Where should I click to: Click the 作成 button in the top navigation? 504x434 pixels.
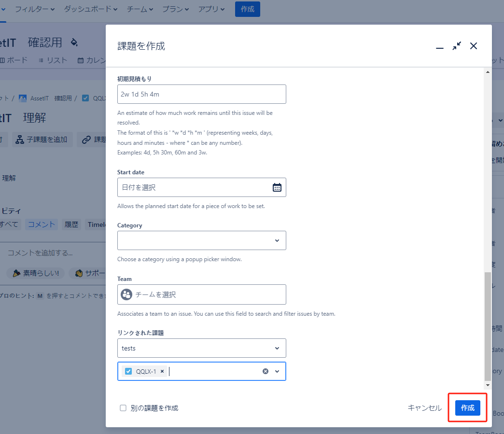(x=247, y=9)
